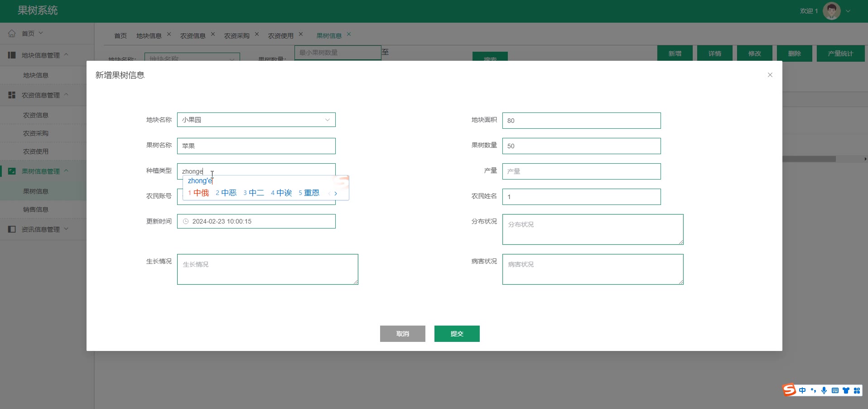
Task: Click the 取消 button
Action: tap(402, 334)
